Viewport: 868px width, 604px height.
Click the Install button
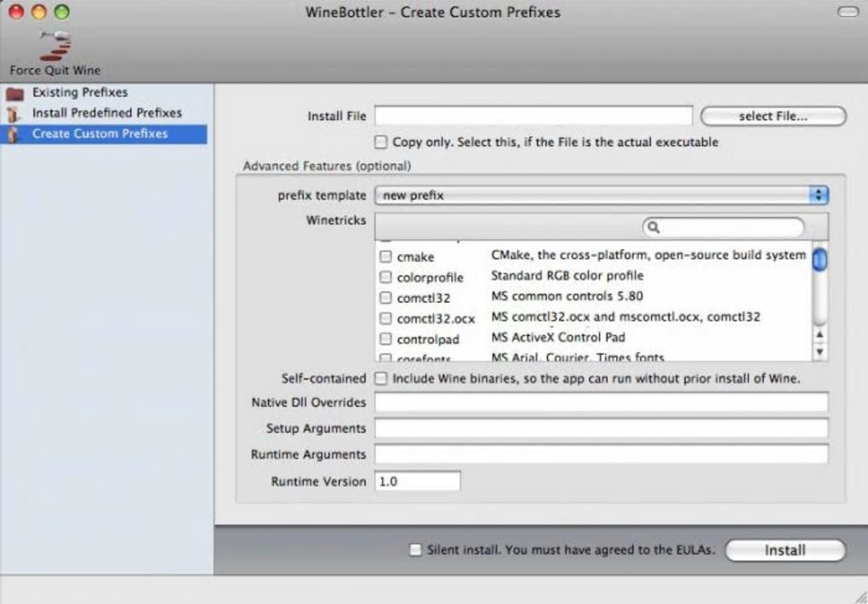coord(785,550)
